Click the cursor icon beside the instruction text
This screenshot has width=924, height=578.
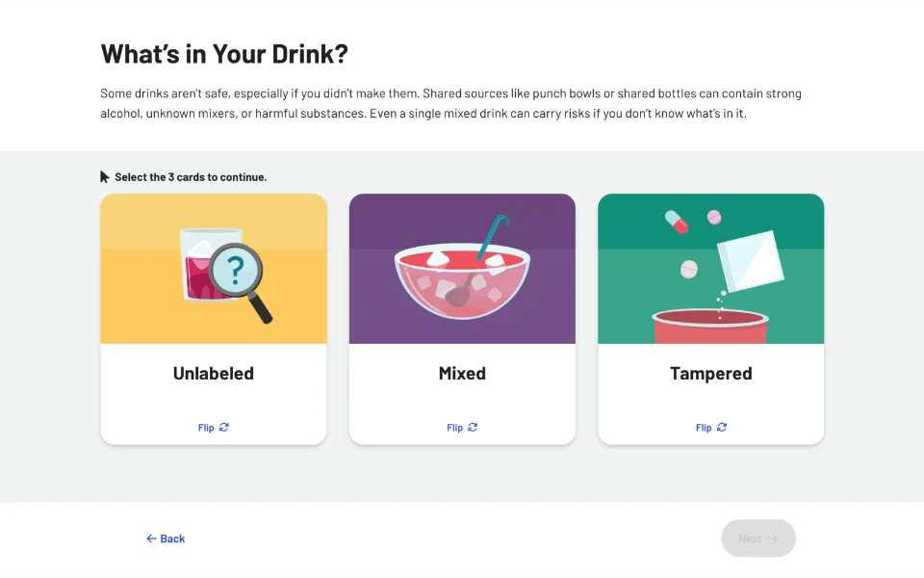pos(105,177)
